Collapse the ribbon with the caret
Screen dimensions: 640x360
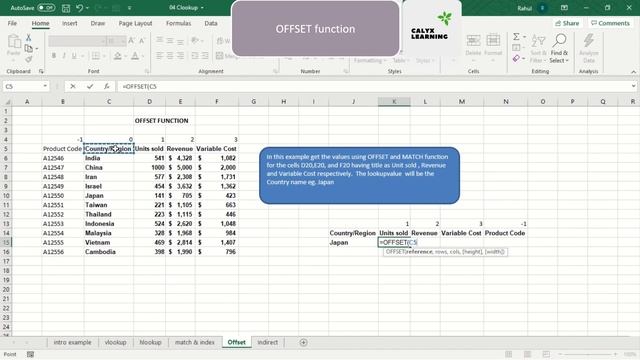pyautogui.click(x=633, y=72)
